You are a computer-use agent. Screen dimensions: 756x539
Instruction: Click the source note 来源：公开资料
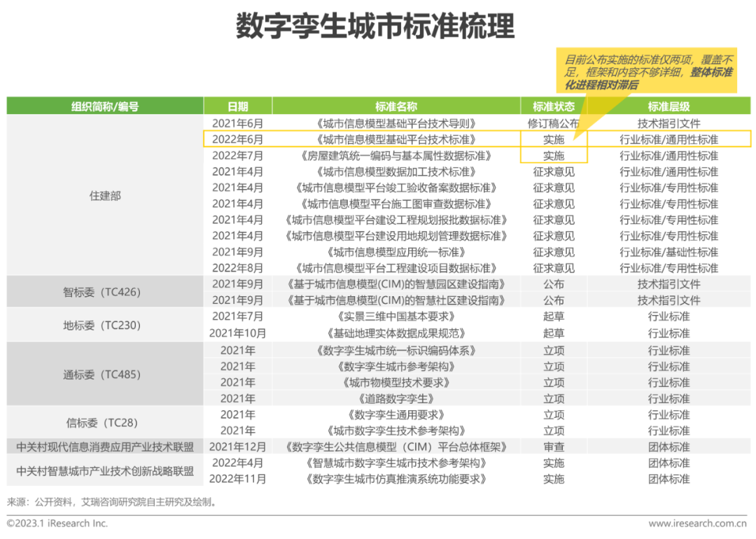click(113, 503)
